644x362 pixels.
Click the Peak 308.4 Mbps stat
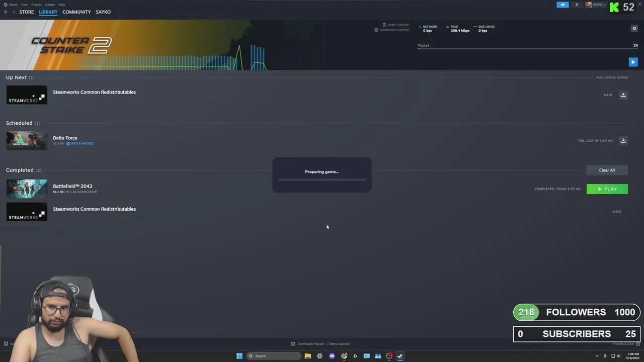458,29
